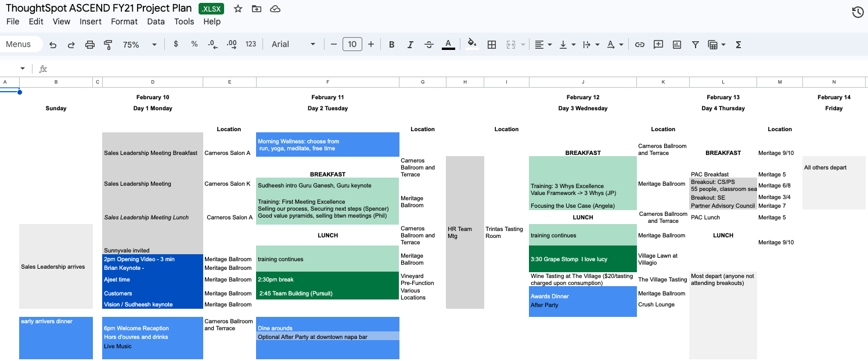The width and height of the screenshot is (868, 361).
Task: Select cell 'Sales Leadership arrives'
Action: click(56, 266)
